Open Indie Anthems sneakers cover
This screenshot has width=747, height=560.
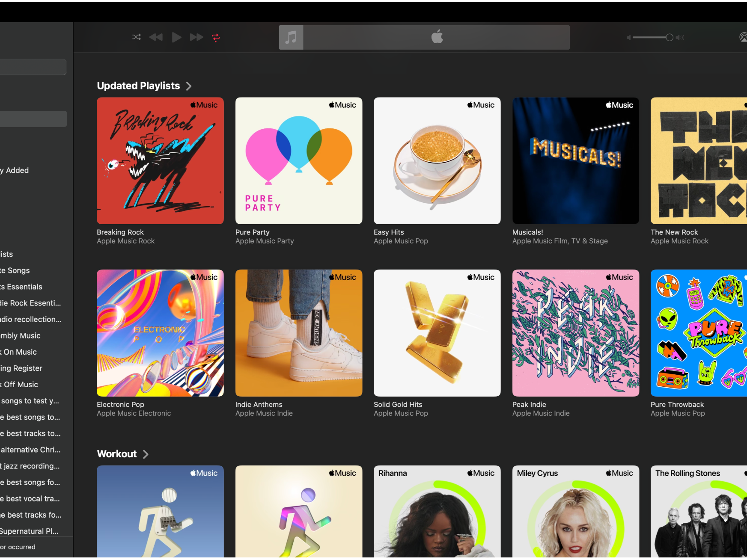pos(299,333)
